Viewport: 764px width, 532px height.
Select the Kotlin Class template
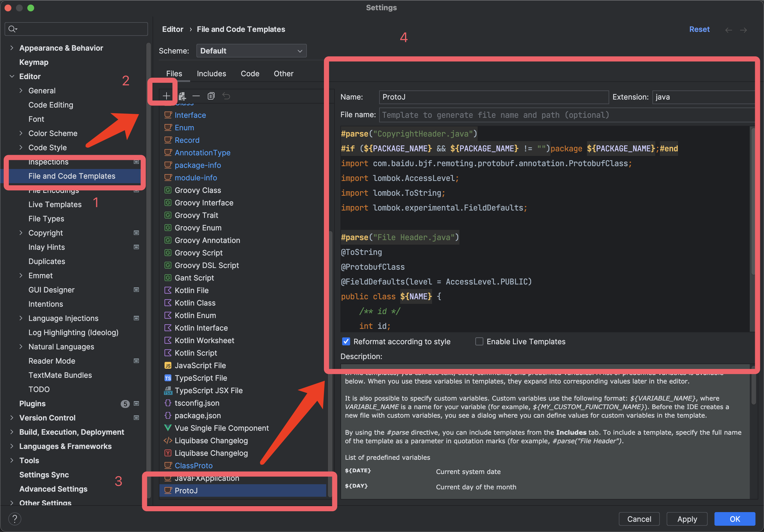click(195, 303)
